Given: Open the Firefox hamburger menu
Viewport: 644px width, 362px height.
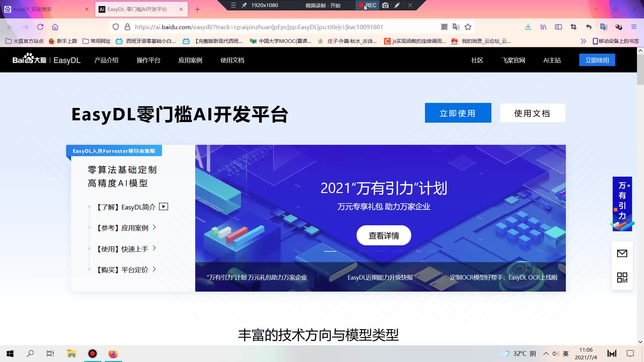Looking at the screenshot, I should pyautogui.click(x=634, y=27).
